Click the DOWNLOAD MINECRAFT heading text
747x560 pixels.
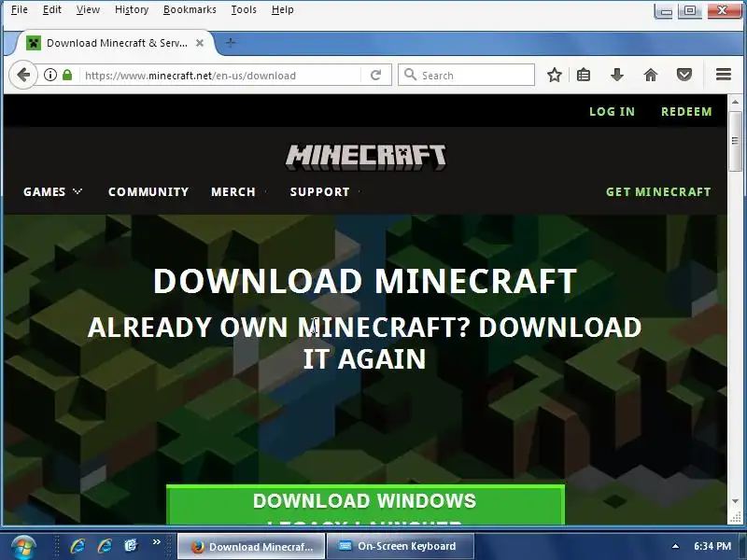tap(365, 281)
